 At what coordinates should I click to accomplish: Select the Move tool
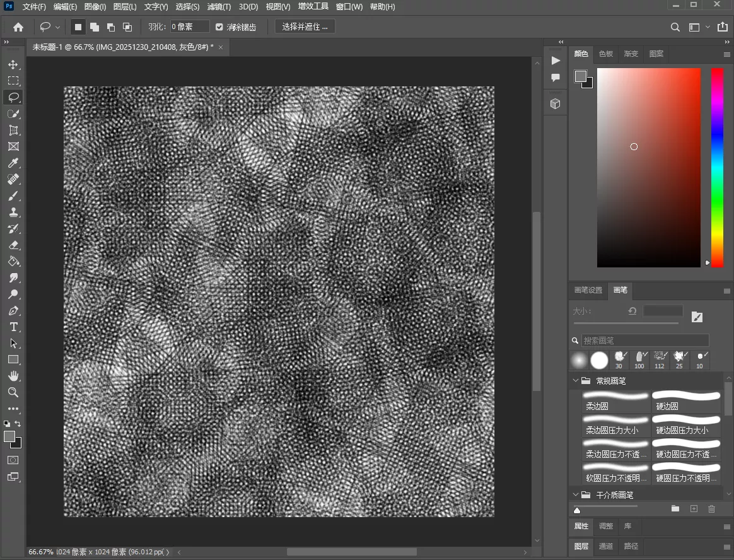click(13, 64)
